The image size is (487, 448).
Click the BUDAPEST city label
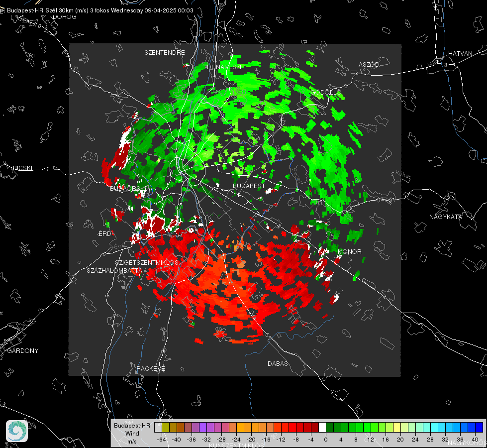click(249, 186)
